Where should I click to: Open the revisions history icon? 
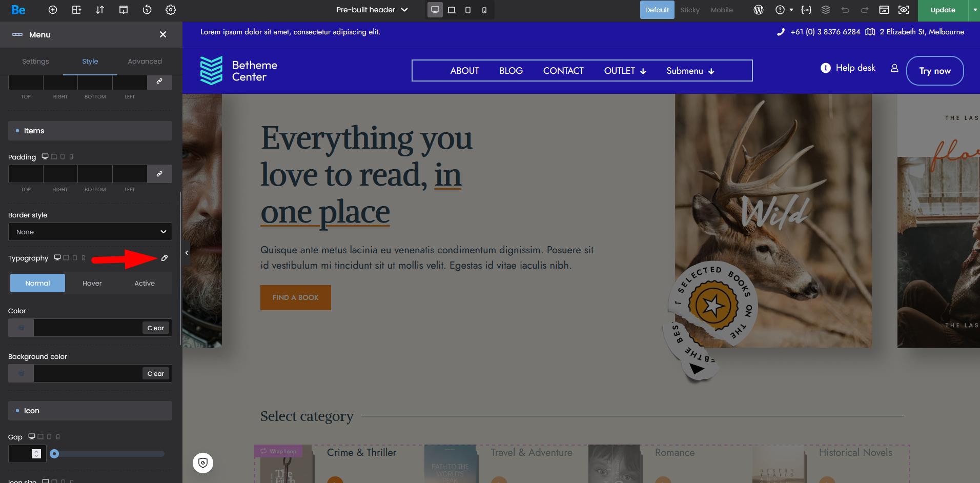tap(147, 10)
